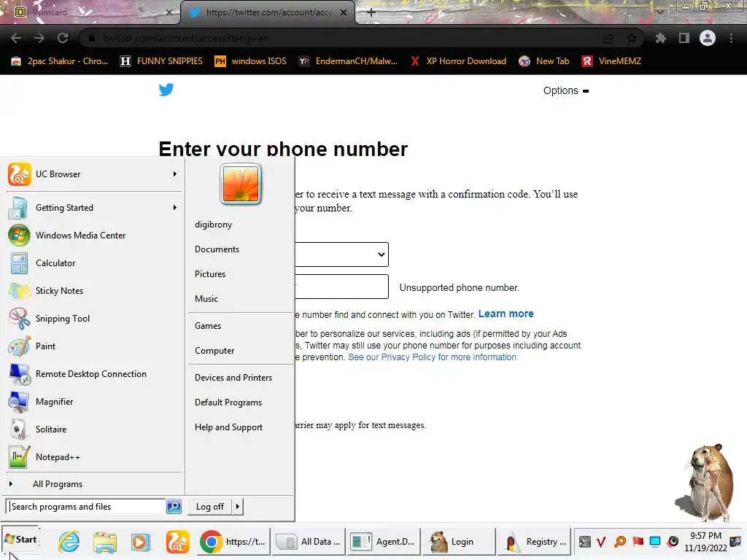Open Chrome three-dot menu
Viewport: 747px width, 560px height.
pyautogui.click(x=731, y=38)
